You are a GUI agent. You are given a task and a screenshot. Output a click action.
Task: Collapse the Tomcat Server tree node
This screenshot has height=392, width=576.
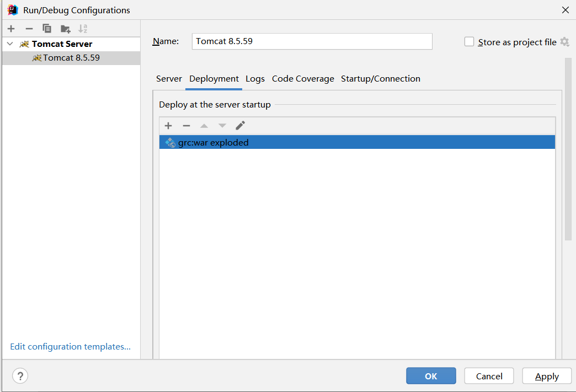pos(10,44)
